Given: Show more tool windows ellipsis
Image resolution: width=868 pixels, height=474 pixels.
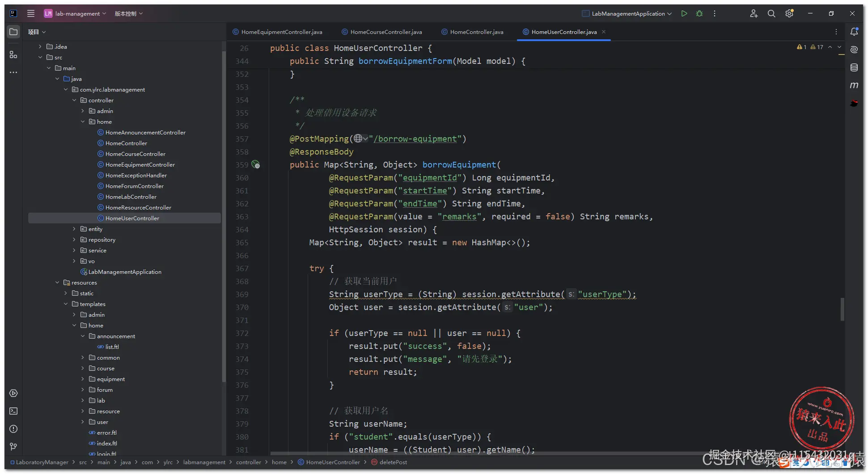Looking at the screenshot, I should 13,72.
